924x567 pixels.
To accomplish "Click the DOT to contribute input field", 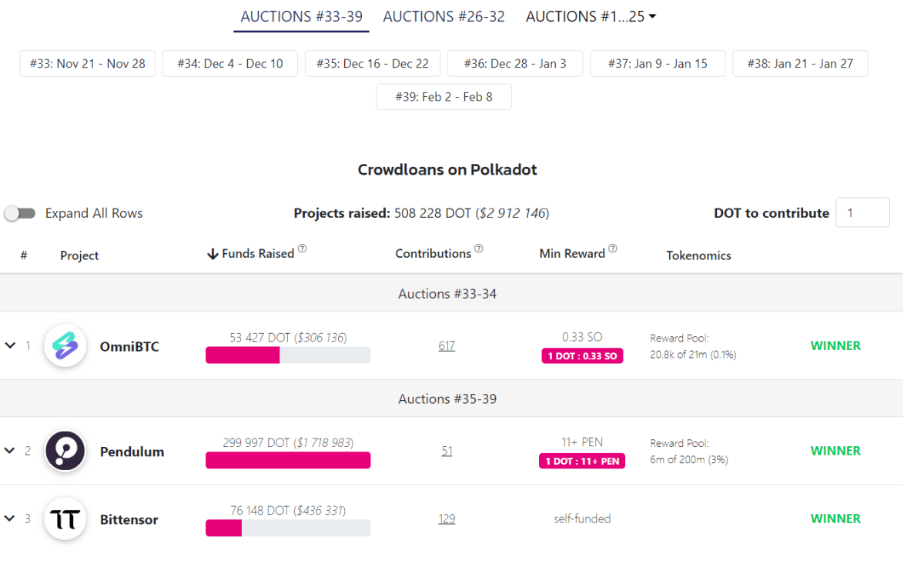I will pyautogui.click(x=862, y=212).
